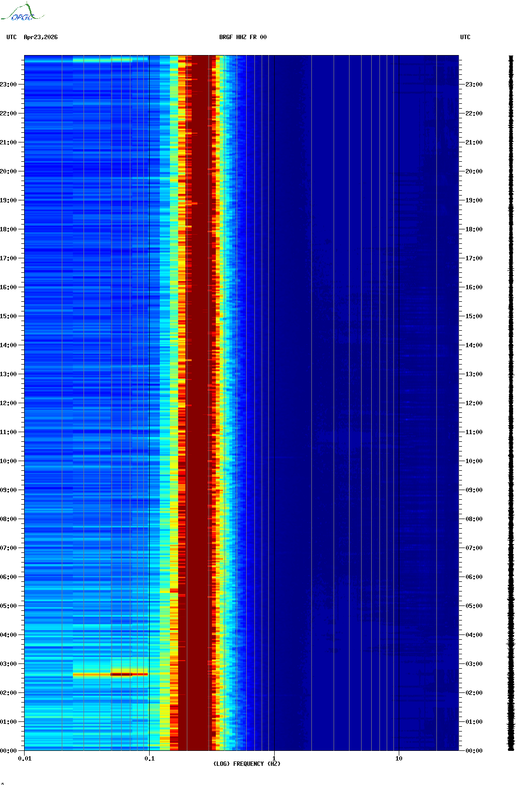Click the 10 Hz frequency axis label
This screenshot has width=532, height=789.
click(399, 758)
